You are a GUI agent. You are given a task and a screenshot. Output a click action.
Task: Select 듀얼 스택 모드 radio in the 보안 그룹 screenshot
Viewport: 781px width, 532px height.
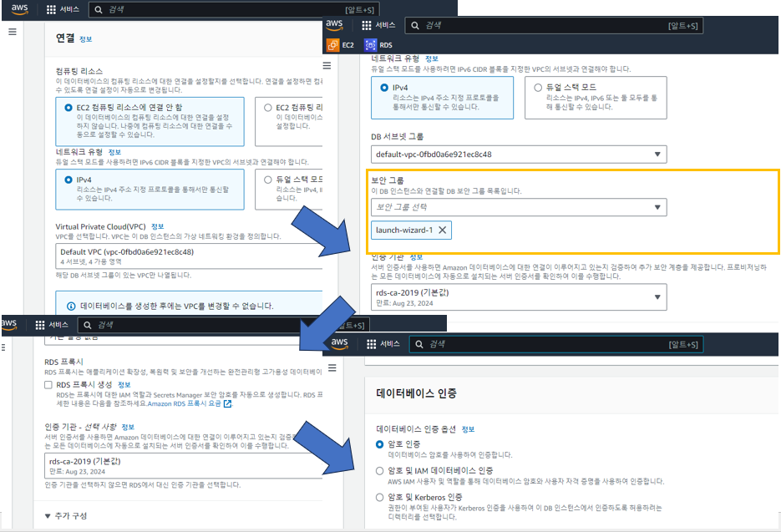(x=538, y=88)
